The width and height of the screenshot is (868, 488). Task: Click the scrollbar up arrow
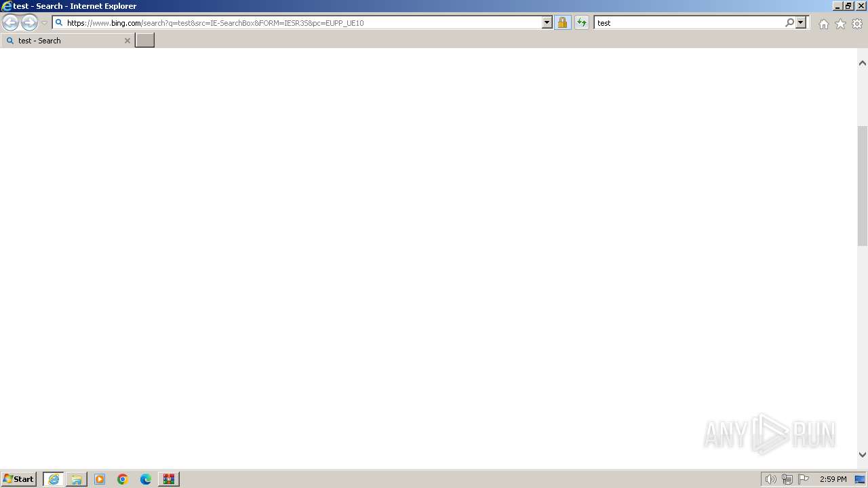pyautogui.click(x=863, y=63)
